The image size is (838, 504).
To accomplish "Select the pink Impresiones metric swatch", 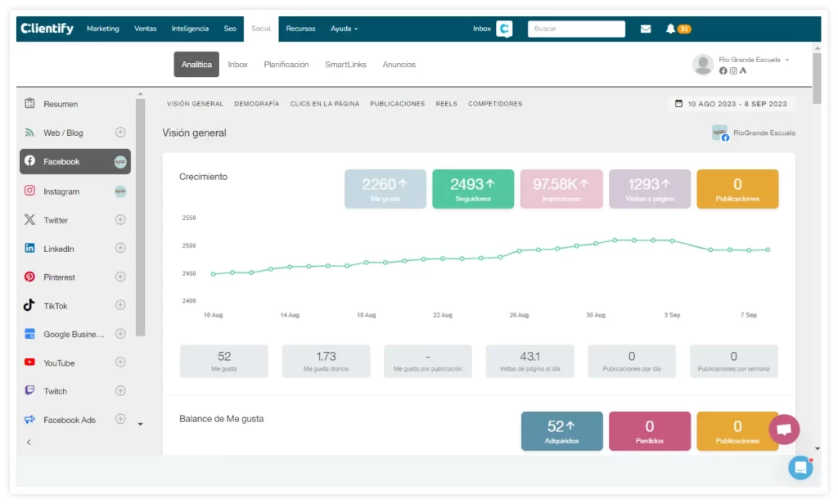I will (561, 189).
